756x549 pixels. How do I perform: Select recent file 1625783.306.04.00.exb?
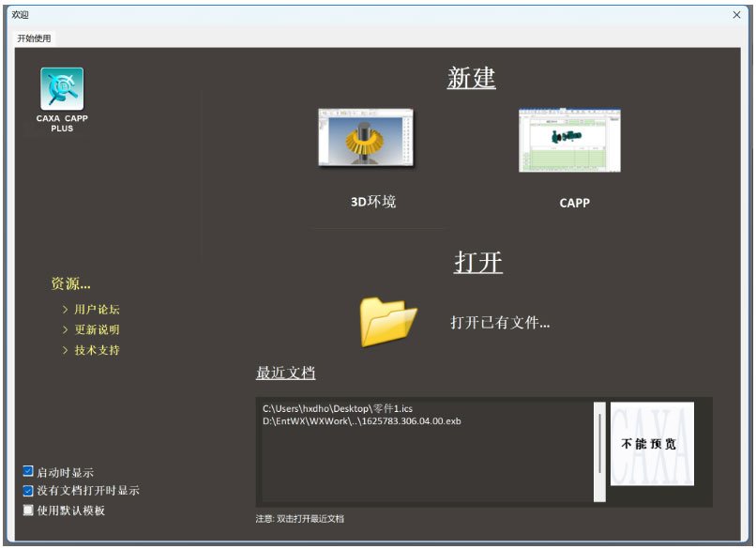coord(362,421)
